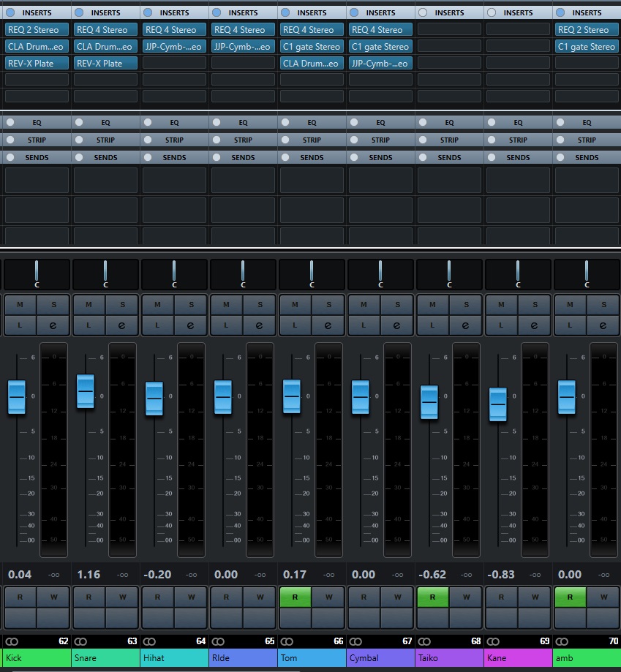Enable Write automation on Cymbal channel
The height and width of the screenshot is (672, 621).
tap(397, 597)
